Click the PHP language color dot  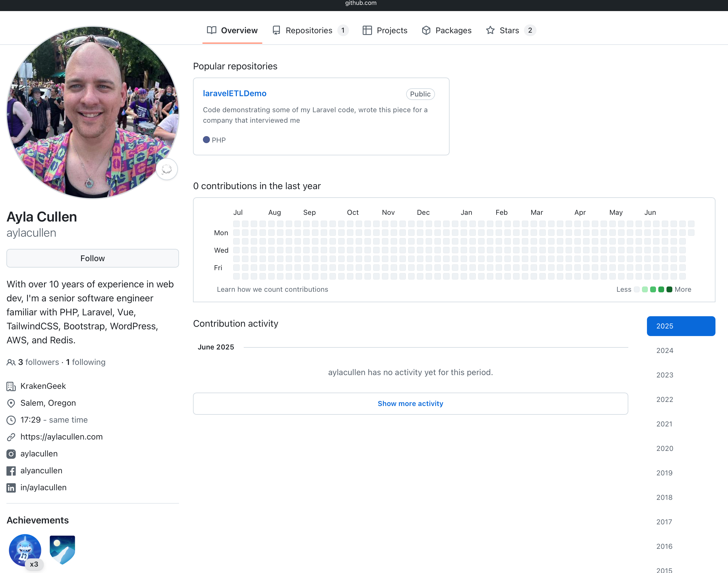click(x=206, y=140)
